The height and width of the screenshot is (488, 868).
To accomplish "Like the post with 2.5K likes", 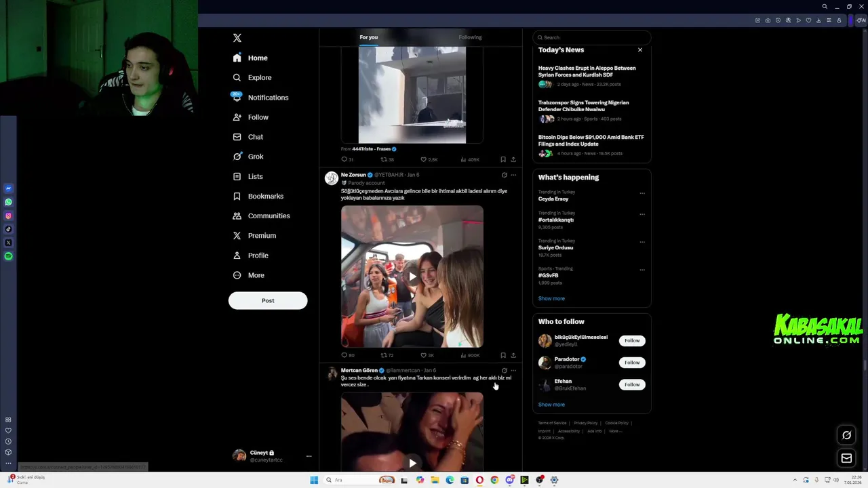I will pos(429,160).
